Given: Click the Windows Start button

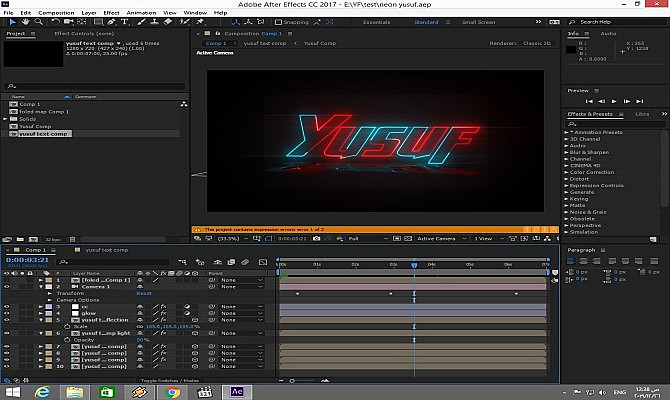Looking at the screenshot, I should (12, 392).
